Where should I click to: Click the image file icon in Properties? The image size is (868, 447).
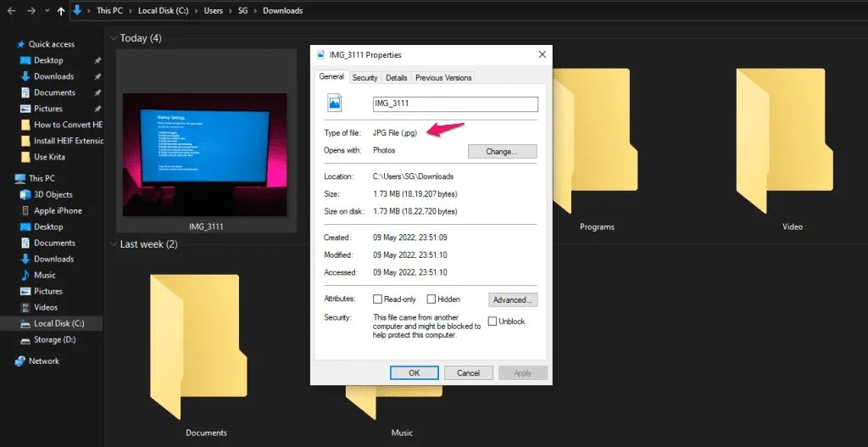[335, 103]
